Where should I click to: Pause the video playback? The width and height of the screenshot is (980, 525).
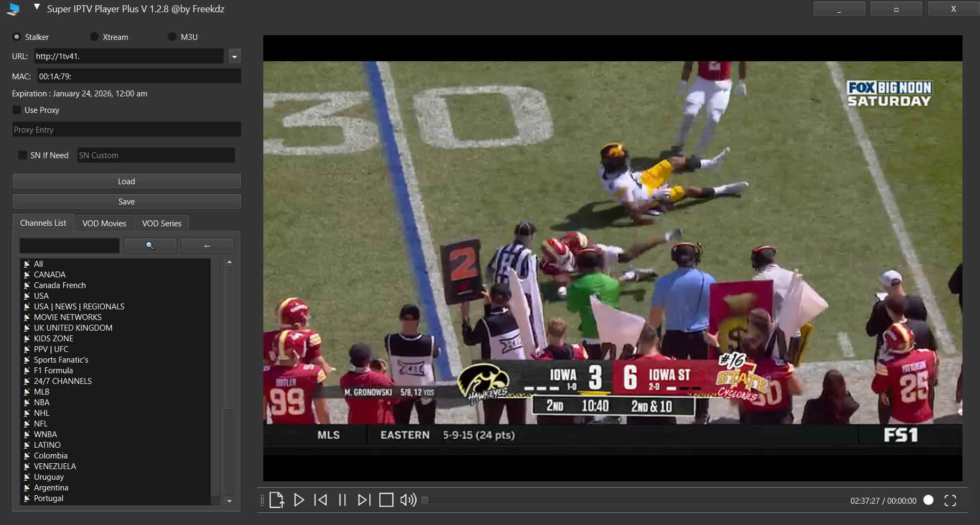point(343,500)
